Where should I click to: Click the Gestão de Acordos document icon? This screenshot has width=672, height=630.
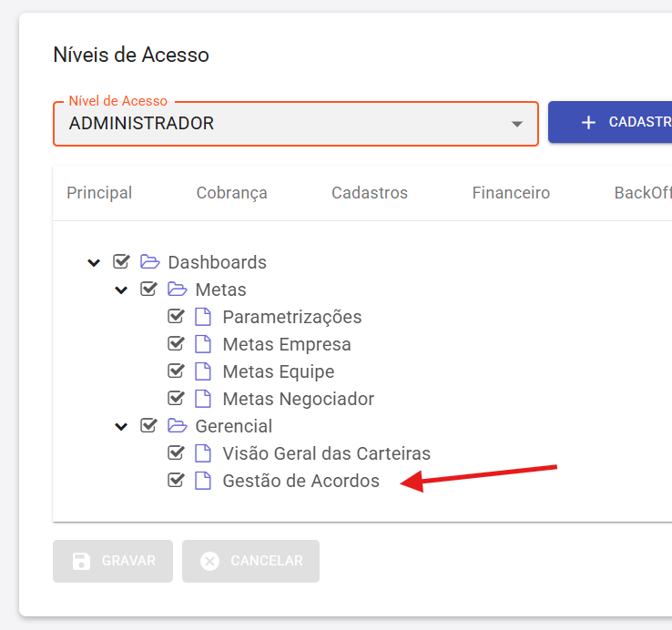(x=203, y=481)
